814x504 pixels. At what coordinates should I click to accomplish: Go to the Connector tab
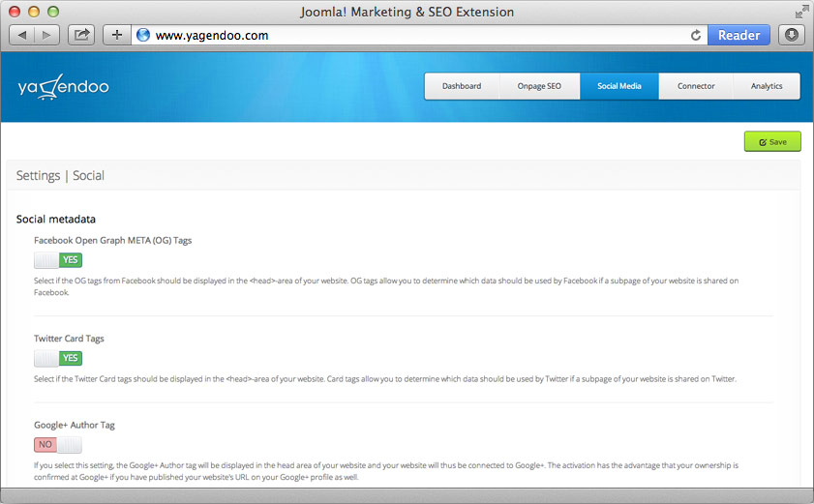[696, 86]
